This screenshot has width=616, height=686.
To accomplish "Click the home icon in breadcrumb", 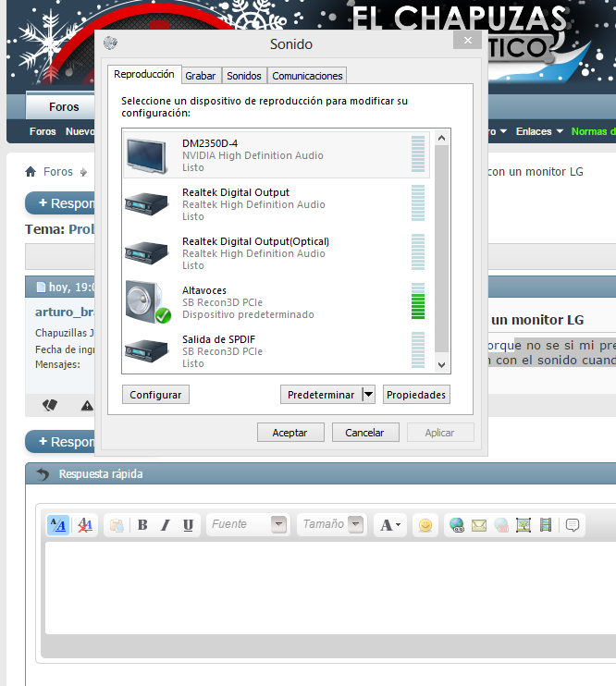I will tap(31, 172).
